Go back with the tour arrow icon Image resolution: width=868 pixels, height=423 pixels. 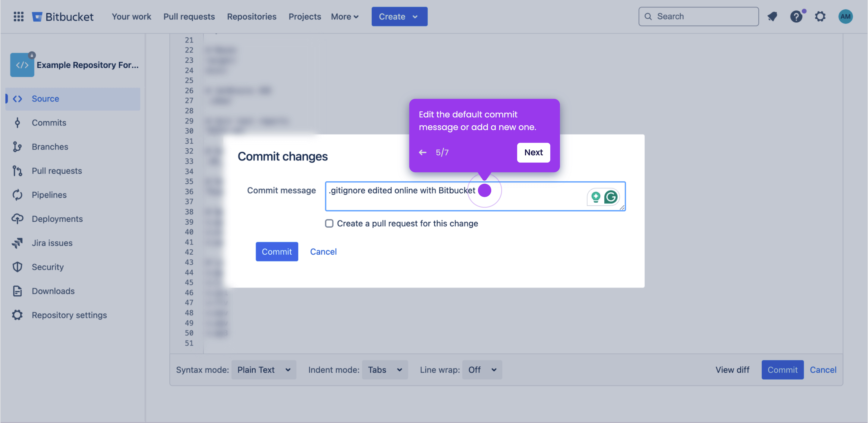[423, 152]
